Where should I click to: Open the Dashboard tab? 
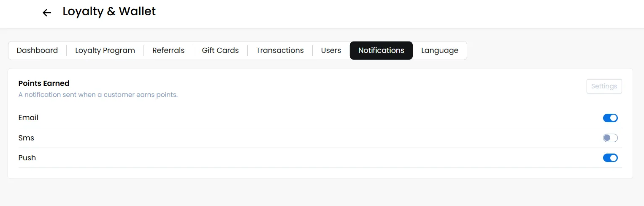pyautogui.click(x=37, y=50)
